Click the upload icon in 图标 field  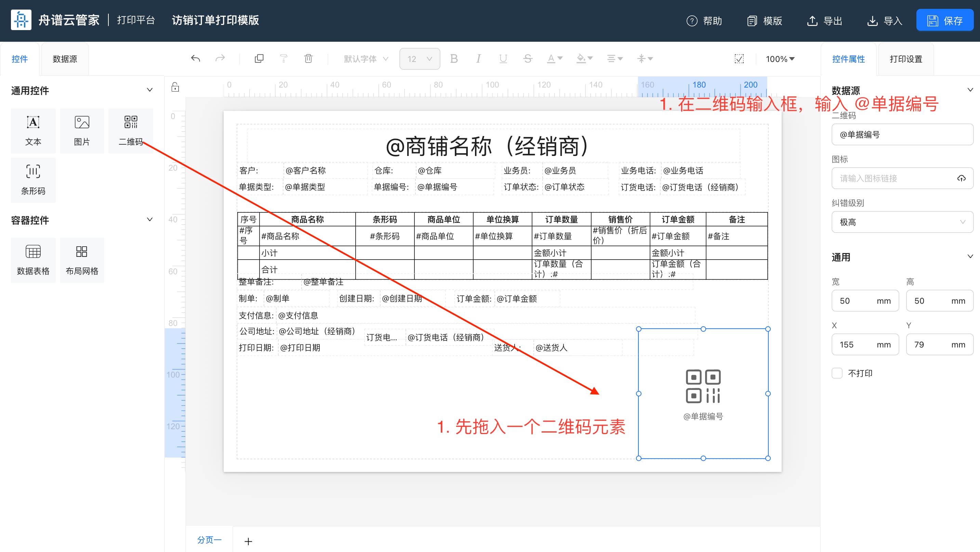(x=961, y=179)
